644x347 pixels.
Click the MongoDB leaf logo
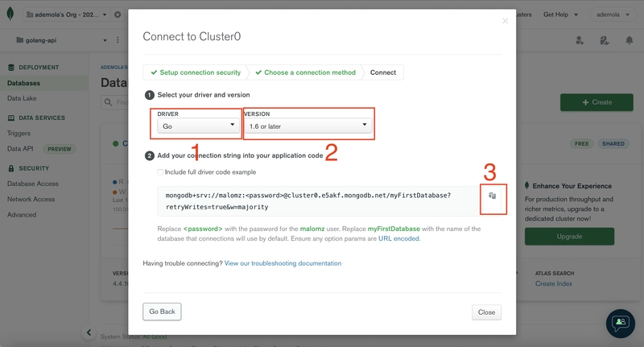10,14
